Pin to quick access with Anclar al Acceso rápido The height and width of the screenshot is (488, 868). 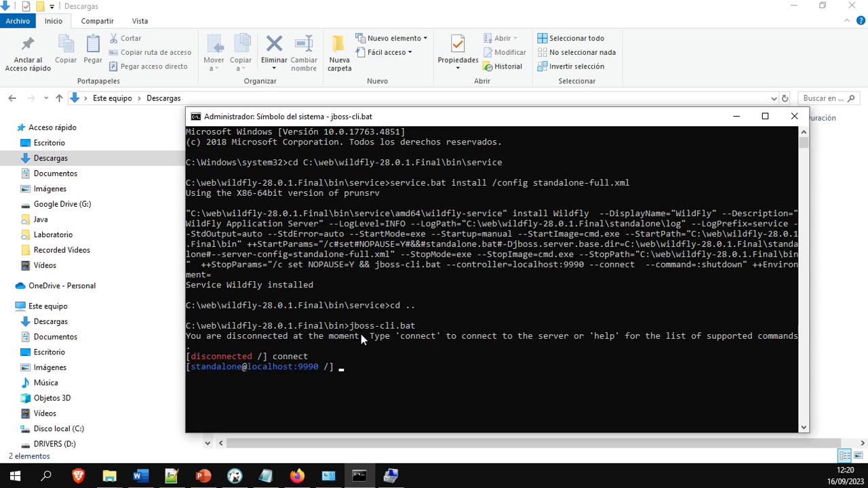[x=28, y=54]
